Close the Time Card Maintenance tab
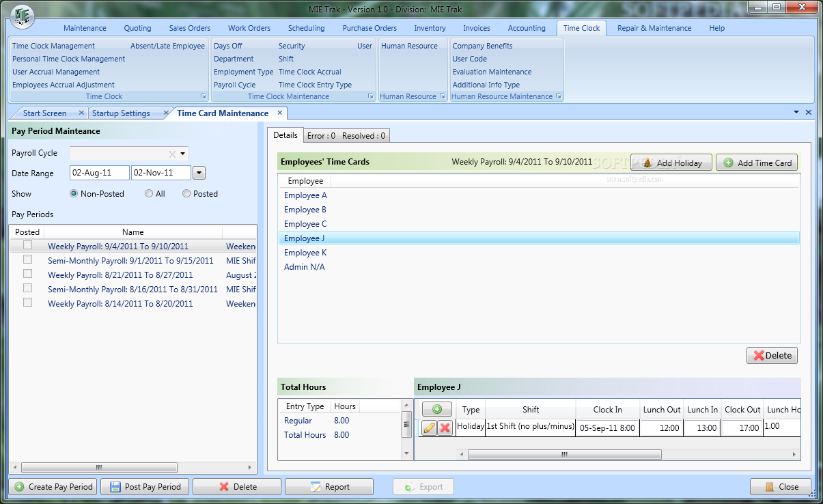The image size is (823, 504). [x=279, y=113]
